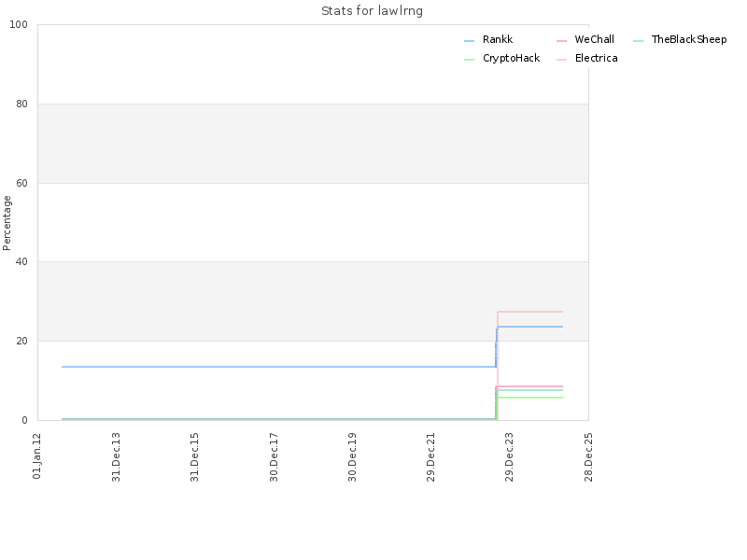This screenshot has height=560, width=747.
Task: Click the y-axis value 40
Action: coord(21,262)
